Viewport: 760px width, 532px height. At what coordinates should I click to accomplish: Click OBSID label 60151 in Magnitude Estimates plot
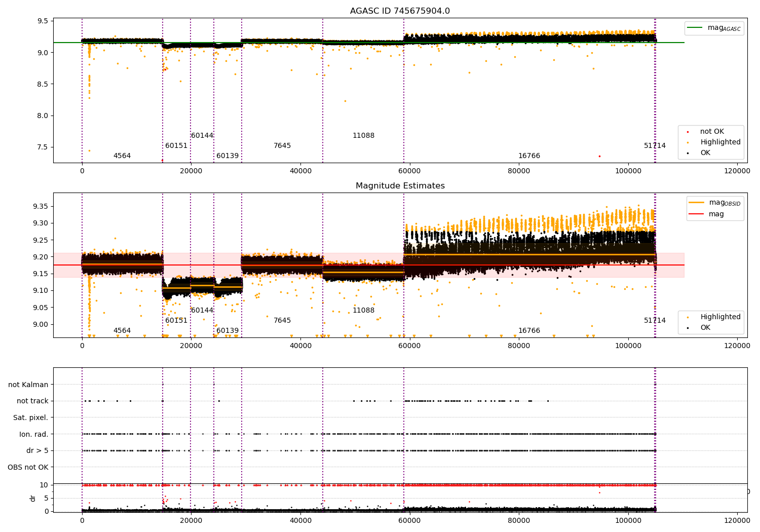(x=176, y=321)
